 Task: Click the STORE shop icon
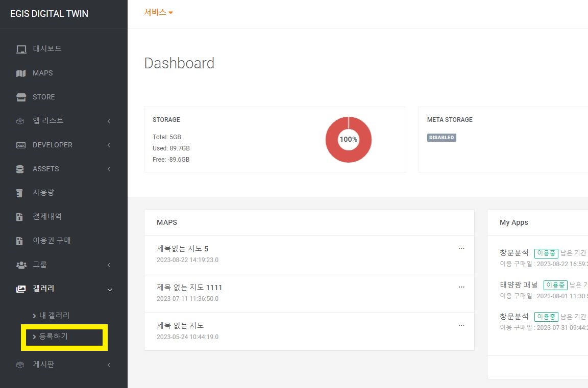pos(21,97)
